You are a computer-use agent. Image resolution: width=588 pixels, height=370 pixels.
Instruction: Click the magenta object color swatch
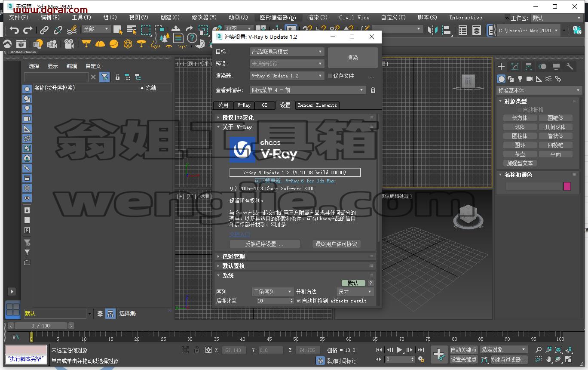click(567, 186)
